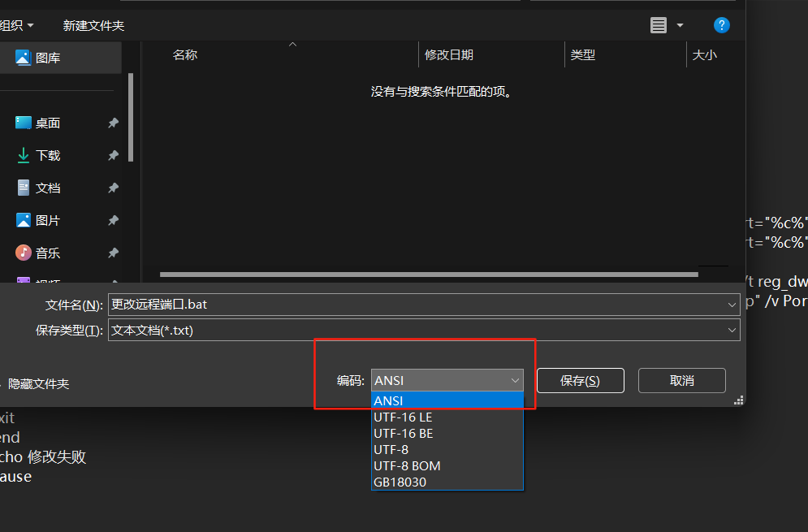This screenshot has width=808, height=532.
Task: Unpin the Downloads (下载) quick access pin
Action: (113, 155)
